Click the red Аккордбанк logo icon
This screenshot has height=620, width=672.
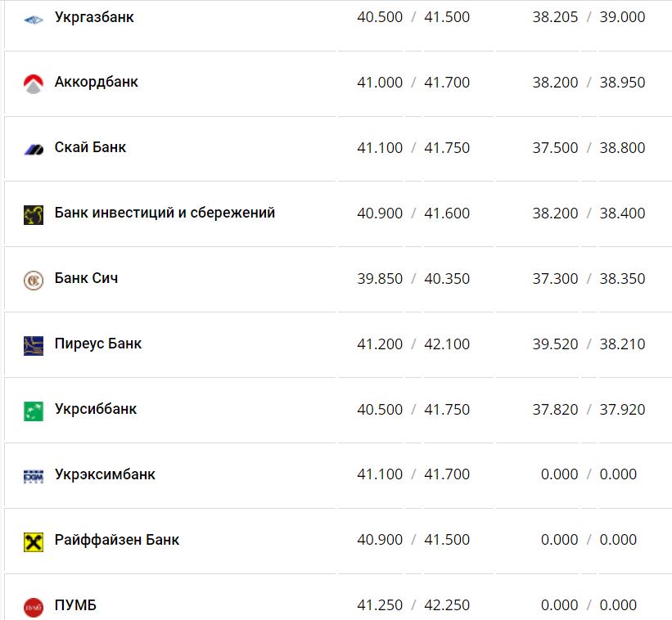click(33, 83)
